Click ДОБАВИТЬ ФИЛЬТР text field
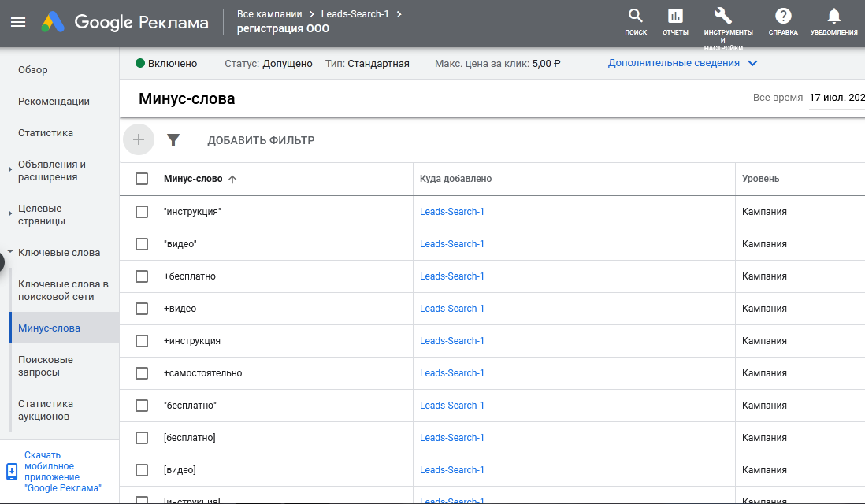 pos(261,140)
